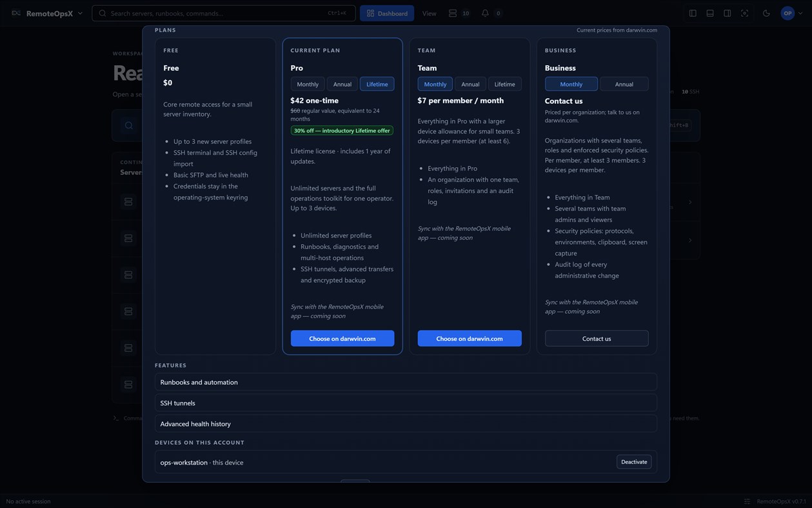Select Annual billing for the Business plan
This screenshot has width=812, height=508.
point(624,84)
